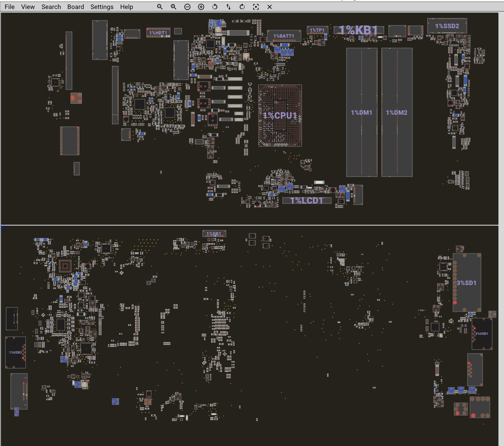Zoom in using the circled plus icon
504x446 pixels.
pyautogui.click(x=201, y=7)
